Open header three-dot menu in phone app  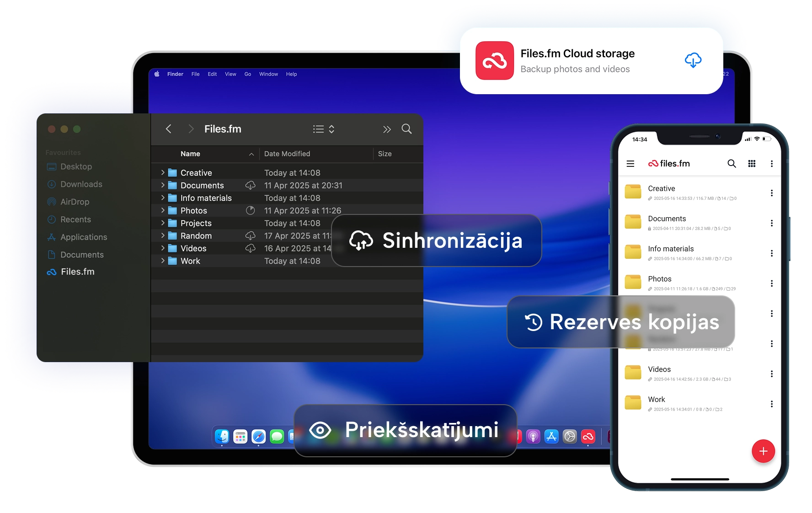coord(772,164)
